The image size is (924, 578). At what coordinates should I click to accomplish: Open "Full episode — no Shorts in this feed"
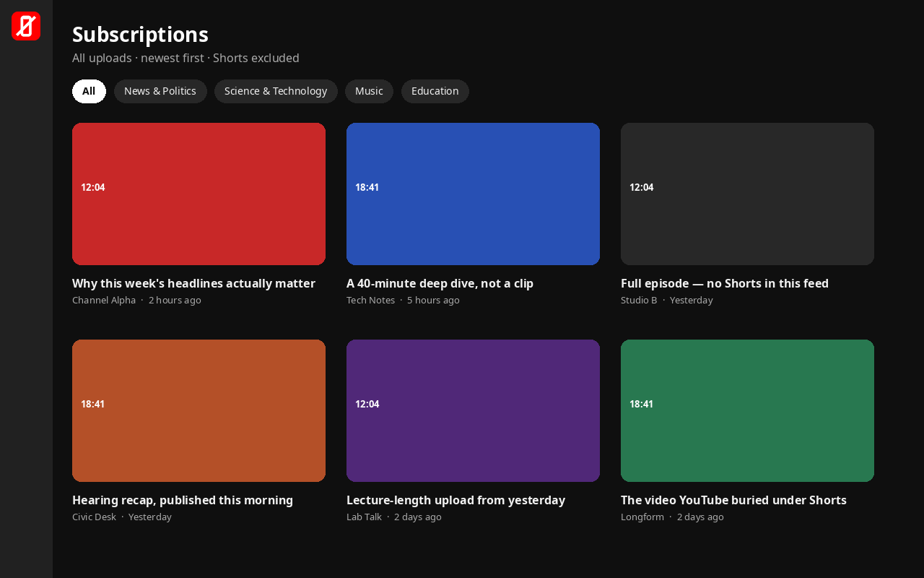pyautogui.click(x=725, y=283)
